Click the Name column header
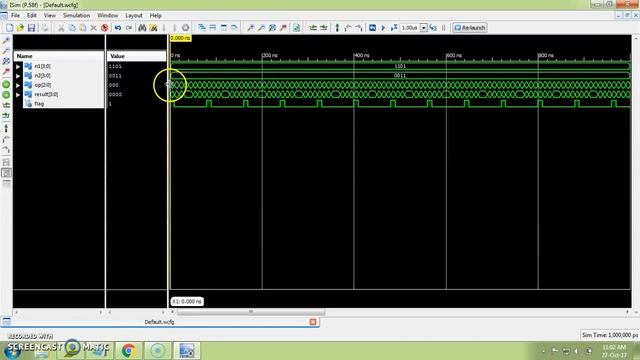The image size is (640, 360). (59, 56)
